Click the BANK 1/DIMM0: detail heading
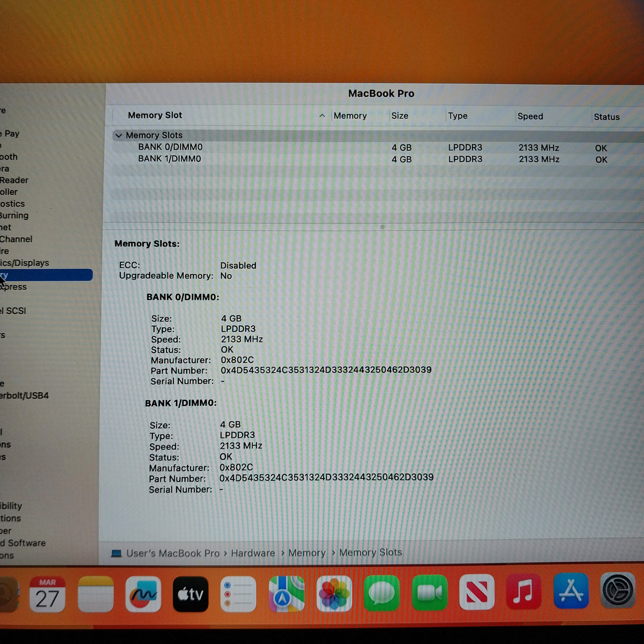The height and width of the screenshot is (644, 644). [181, 403]
